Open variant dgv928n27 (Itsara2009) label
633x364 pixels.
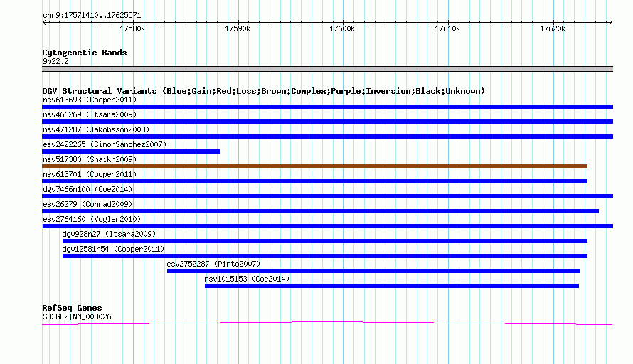point(109,234)
